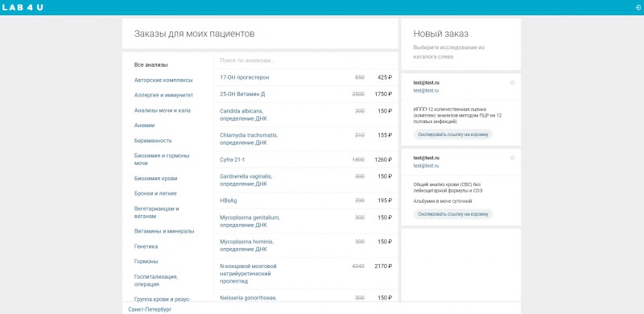644x314 pixels.
Task: Open the 'Генетика' category
Action: pos(146,246)
